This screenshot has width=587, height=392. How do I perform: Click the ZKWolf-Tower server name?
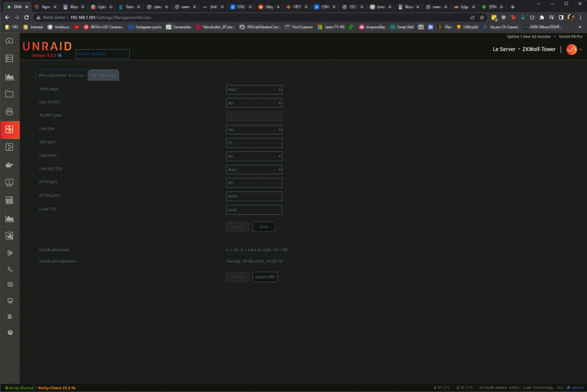click(x=539, y=49)
